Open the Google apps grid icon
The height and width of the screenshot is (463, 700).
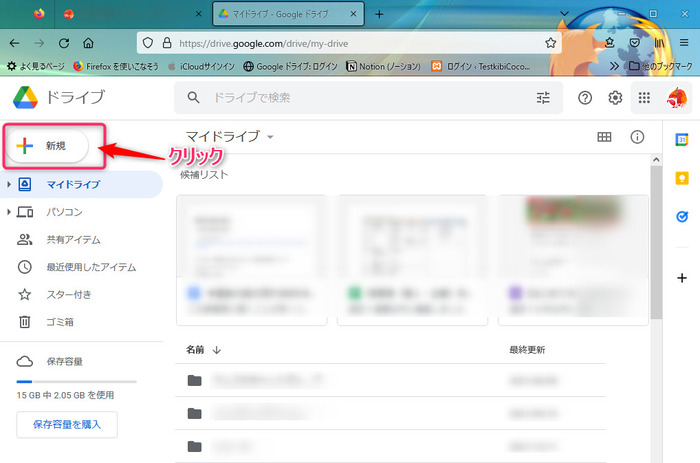tap(644, 97)
